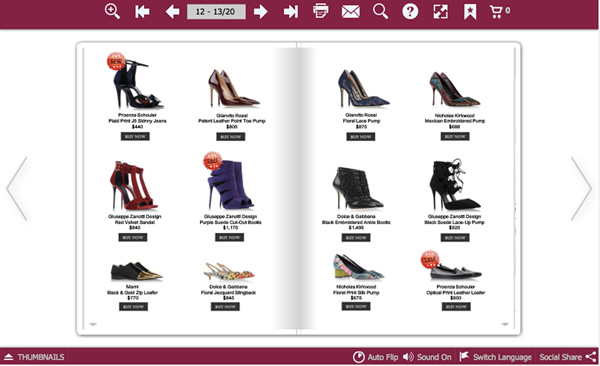Buy the Patent Leather Point Toe Pump
This screenshot has width=600, height=366.
230,137
